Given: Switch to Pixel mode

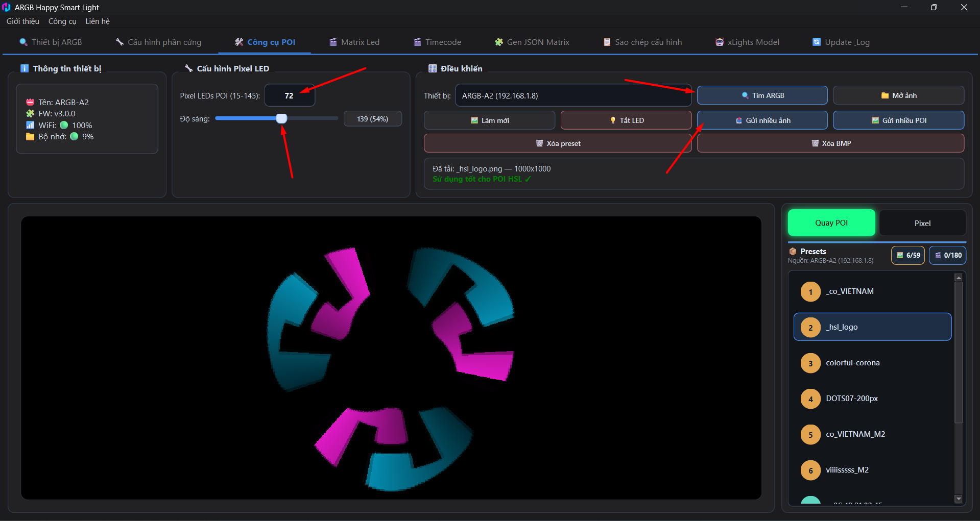Looking at the screenshot, I should tap(922, 223).
